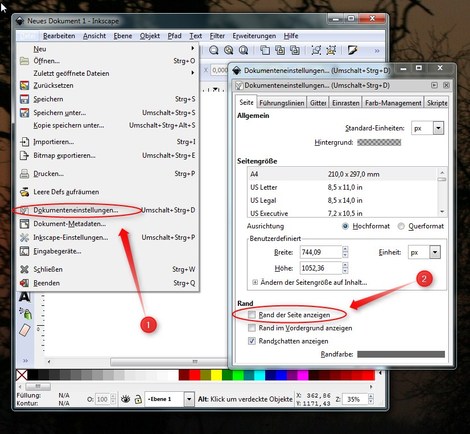Click the zoom to fit drawing icon

(x=229, y=50)
